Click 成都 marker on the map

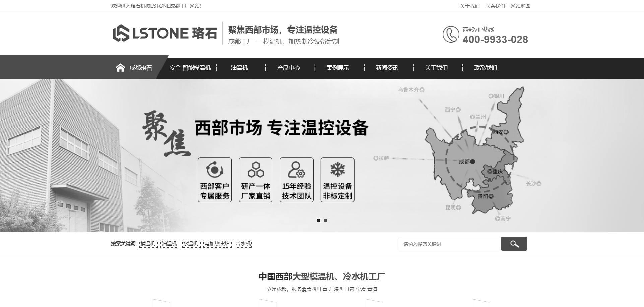472,162
